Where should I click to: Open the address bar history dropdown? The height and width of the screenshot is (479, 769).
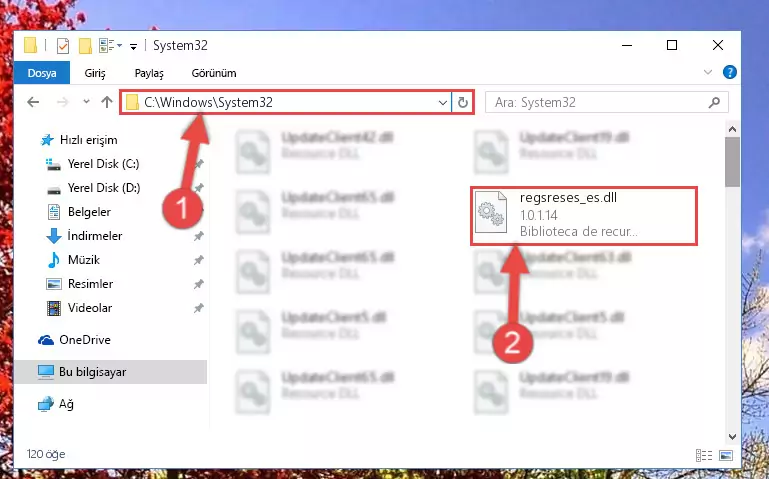[x=442, y=102]
